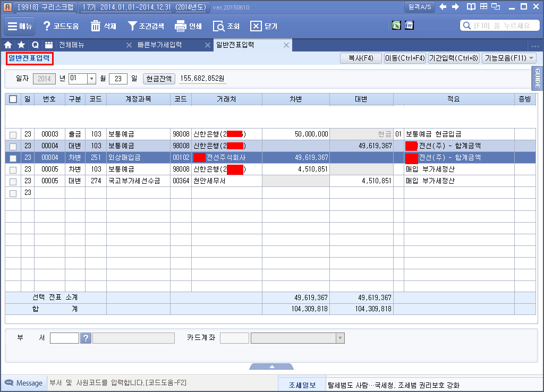Click the tax news headline text

[394, 385]
